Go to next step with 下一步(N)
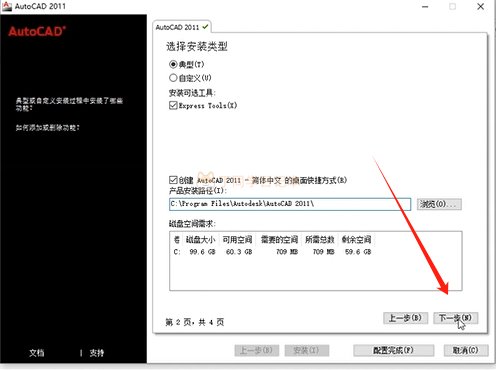 coord(455,318)
